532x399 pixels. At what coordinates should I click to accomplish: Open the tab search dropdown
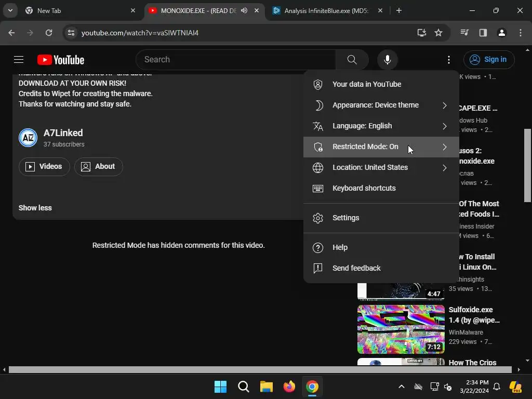pyautogui.click(x=10, y=10)
